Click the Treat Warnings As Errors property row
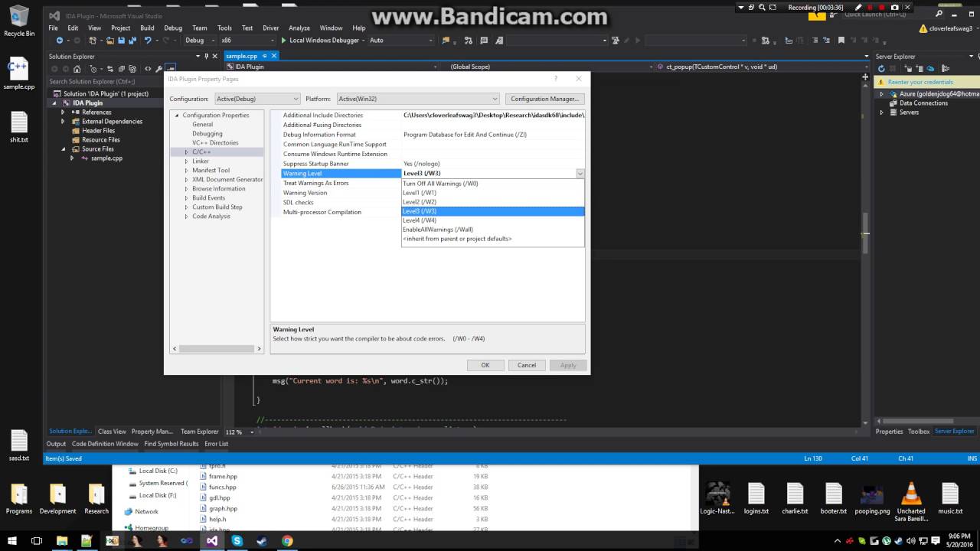The image size is (980, 551). pos(433,184)
